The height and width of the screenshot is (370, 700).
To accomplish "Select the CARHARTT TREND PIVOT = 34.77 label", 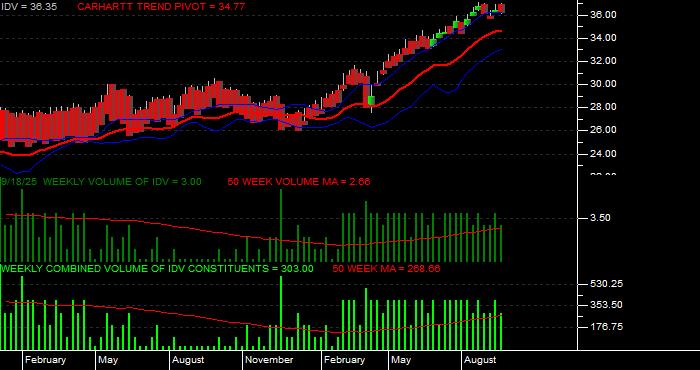I will [x=161, y=7].
